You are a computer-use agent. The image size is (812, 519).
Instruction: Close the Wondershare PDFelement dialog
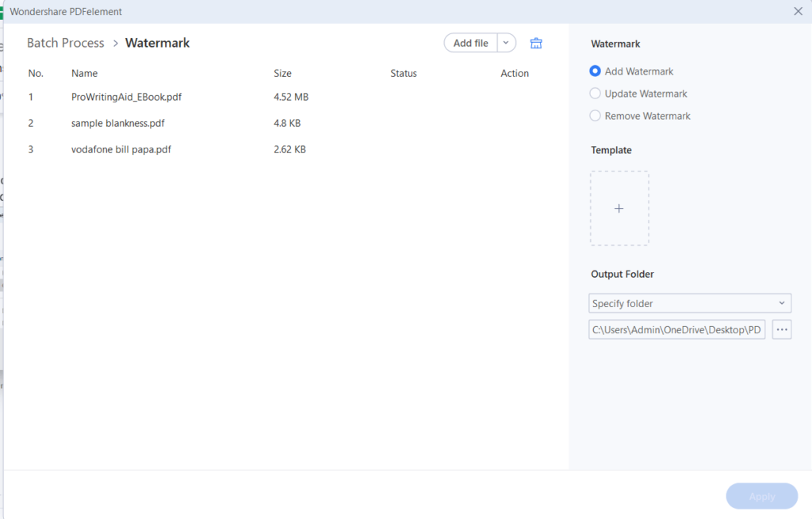click(798, 11)
